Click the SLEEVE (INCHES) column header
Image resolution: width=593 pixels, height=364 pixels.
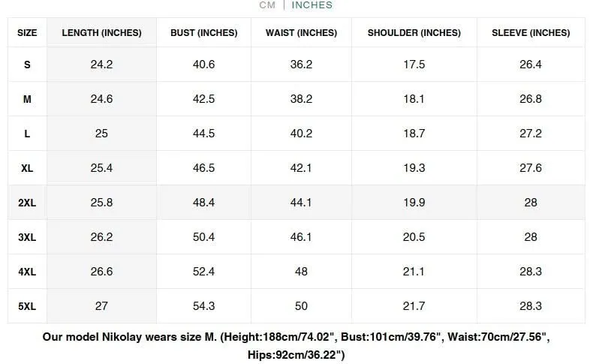531,33
